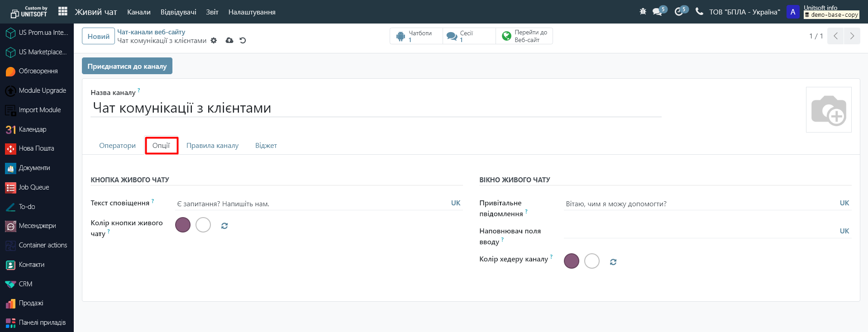The width and height of the screenshot is (868, 332).
Task: Open the user avatar menu
Action: pyautogui.click(x=792, y=12)
